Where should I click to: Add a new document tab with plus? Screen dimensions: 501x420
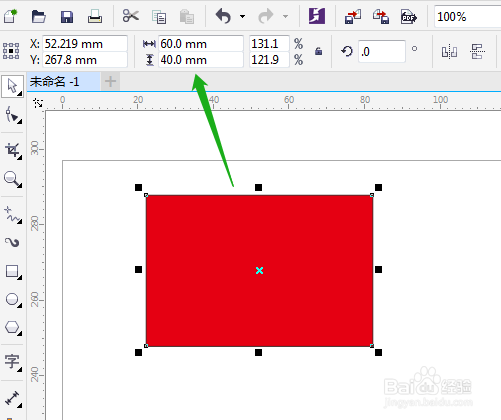point(110,81)
